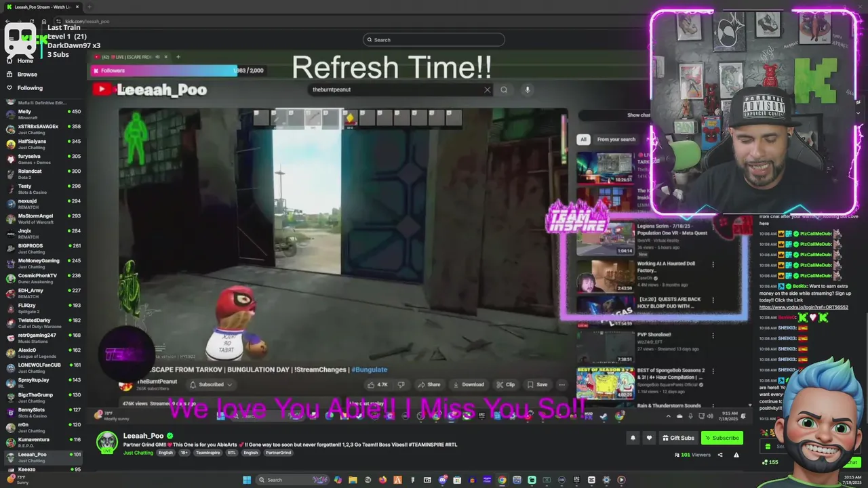This screenshot has width=868, height=488.
Task: Select Melly channel in the sidebar
Action: (43, 114)
